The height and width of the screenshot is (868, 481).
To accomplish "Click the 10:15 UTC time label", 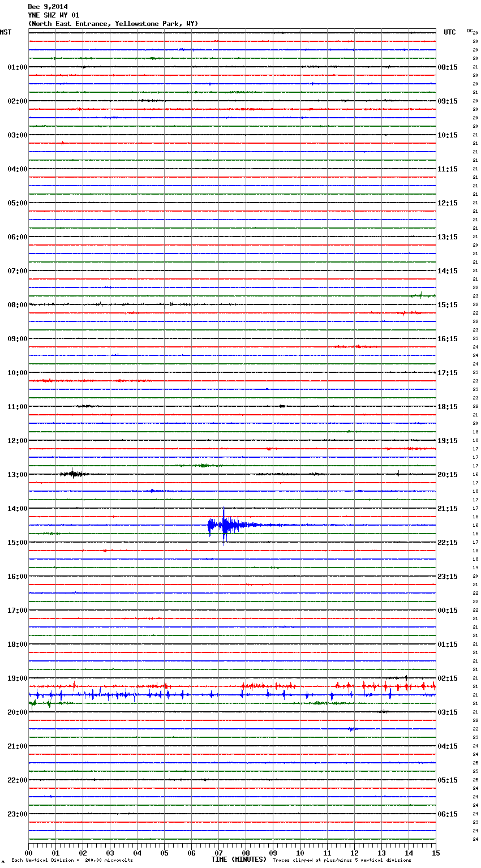I will tap(448, 135).
